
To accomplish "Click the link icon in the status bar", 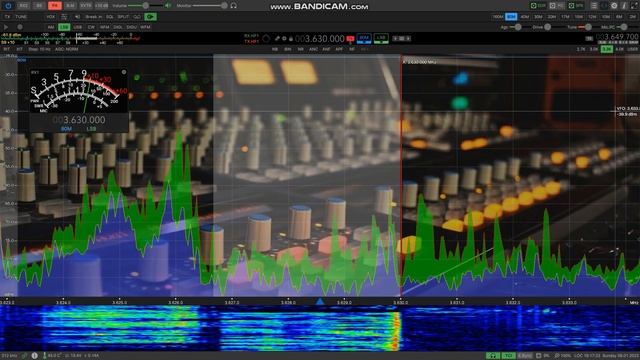I will (24, 356).
